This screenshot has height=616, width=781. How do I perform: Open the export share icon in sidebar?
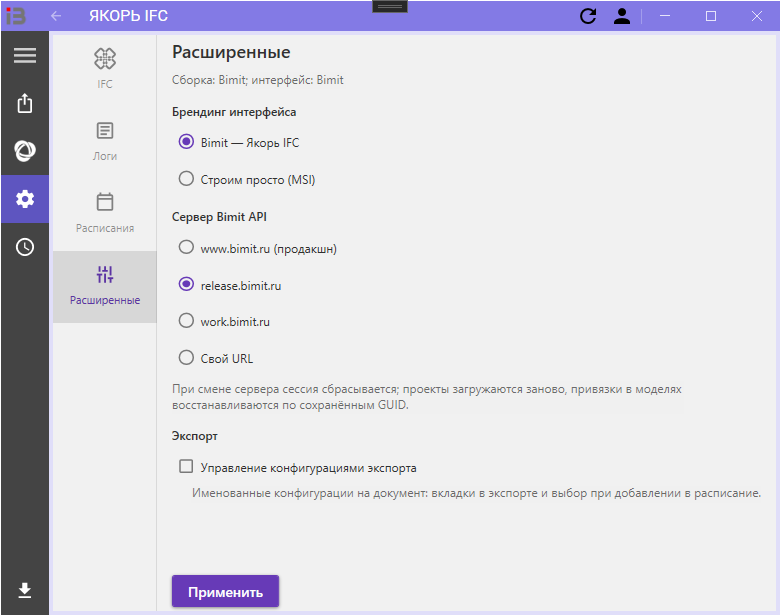[x=25, y=103]
